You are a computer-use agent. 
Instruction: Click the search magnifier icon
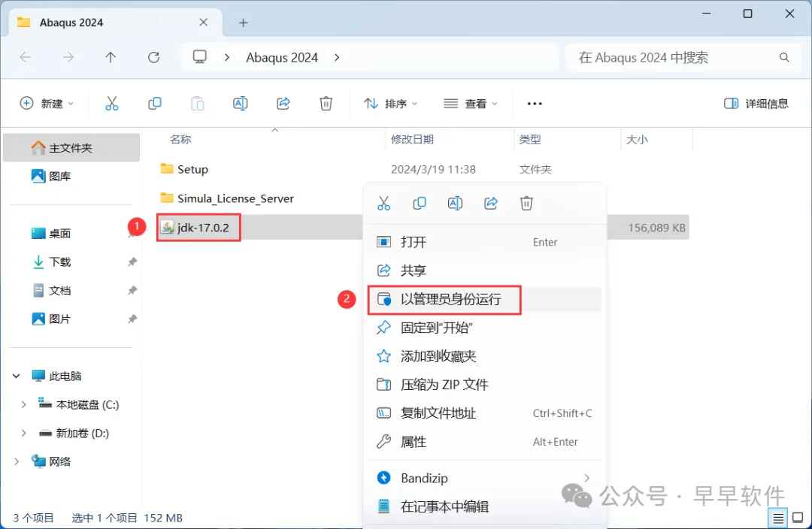784,57
